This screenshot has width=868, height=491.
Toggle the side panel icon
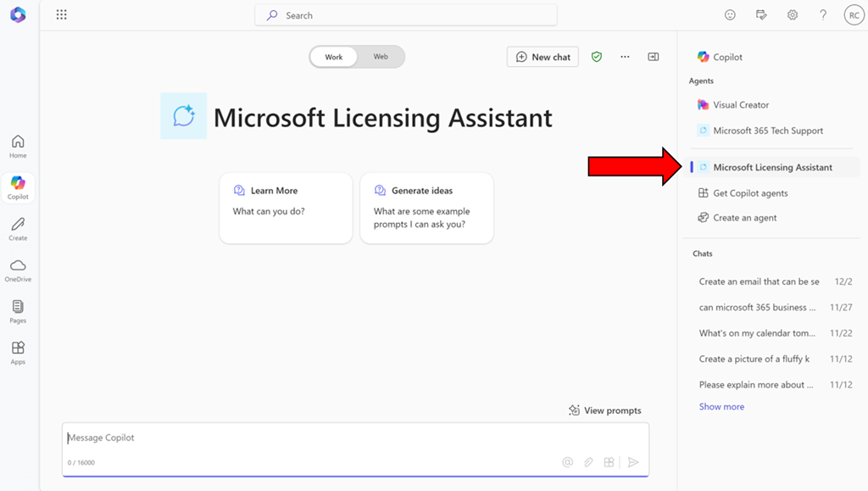click(653, 57)
